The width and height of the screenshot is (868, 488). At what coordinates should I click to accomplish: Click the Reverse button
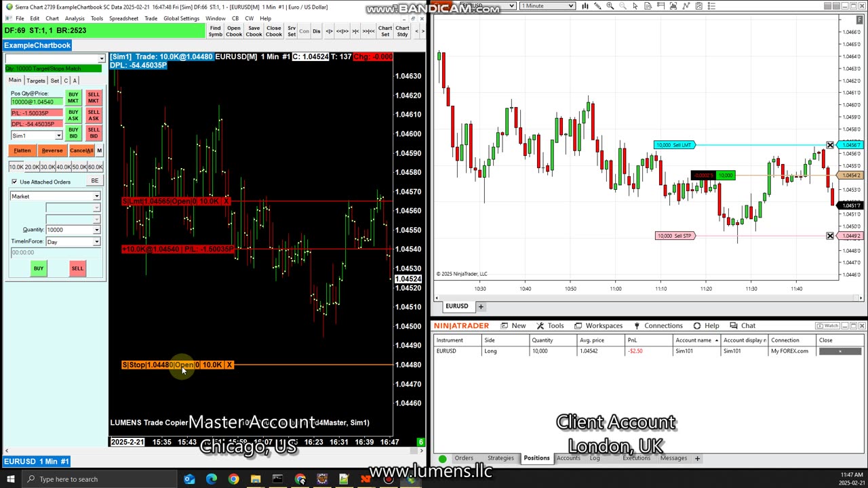pyautogui.click(x=52, y=150)
